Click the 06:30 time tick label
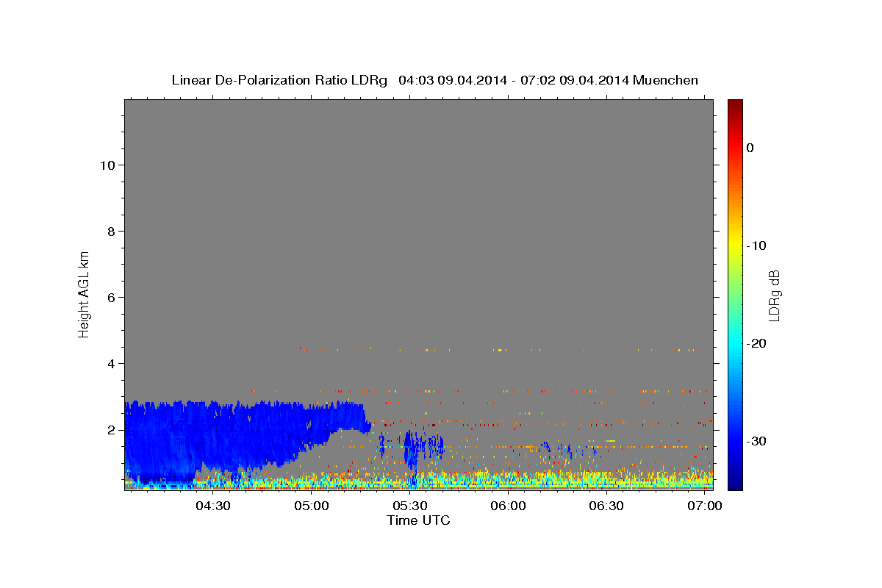Viewport: 882px width, 588px height. coord(607,506)
